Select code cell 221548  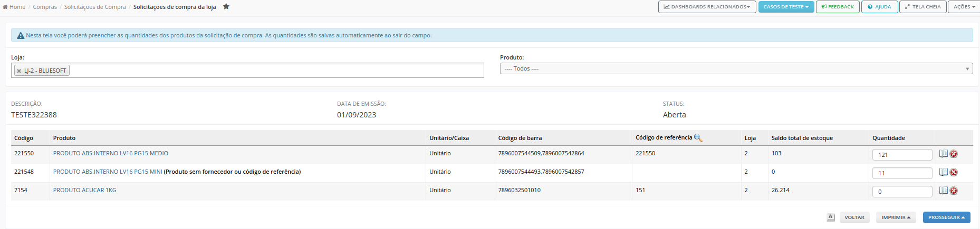point(24,172)
